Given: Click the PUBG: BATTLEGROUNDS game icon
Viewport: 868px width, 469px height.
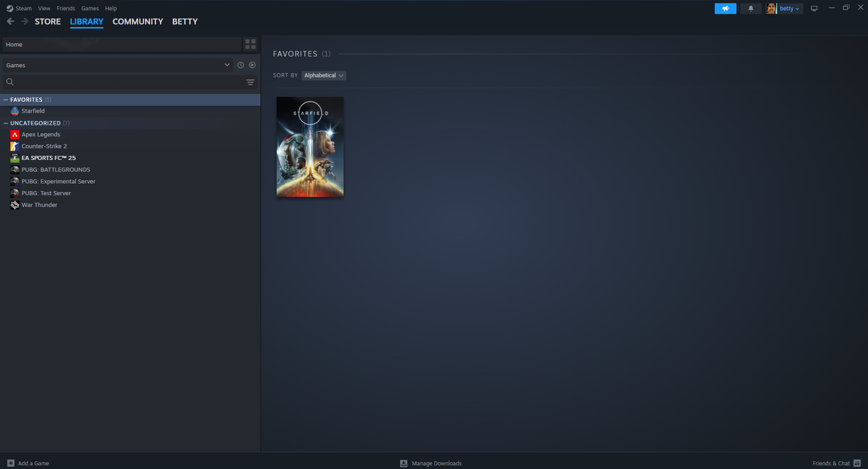Looking at the screenshot, I should (x=15, y=170).
